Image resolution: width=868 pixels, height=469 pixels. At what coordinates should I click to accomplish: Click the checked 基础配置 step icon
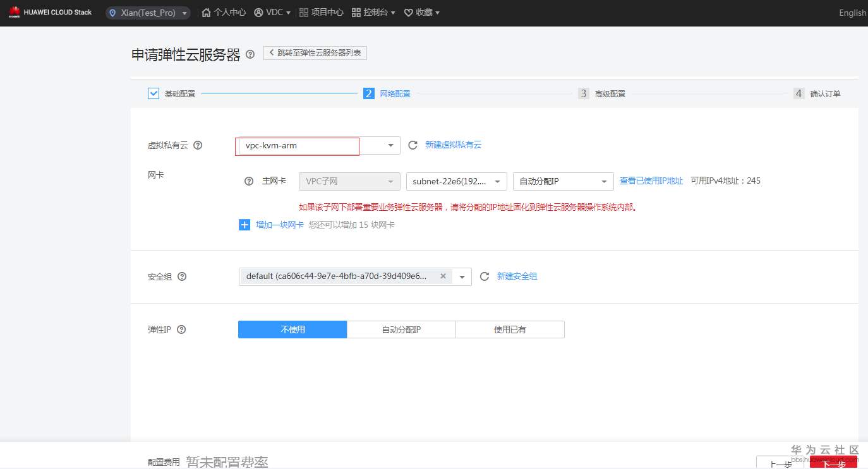pos(154,93)
